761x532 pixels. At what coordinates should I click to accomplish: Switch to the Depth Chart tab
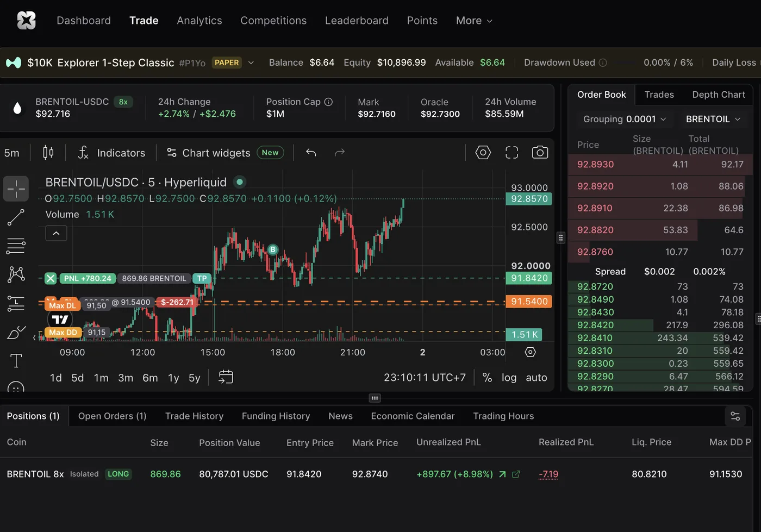tap(719, 95)
